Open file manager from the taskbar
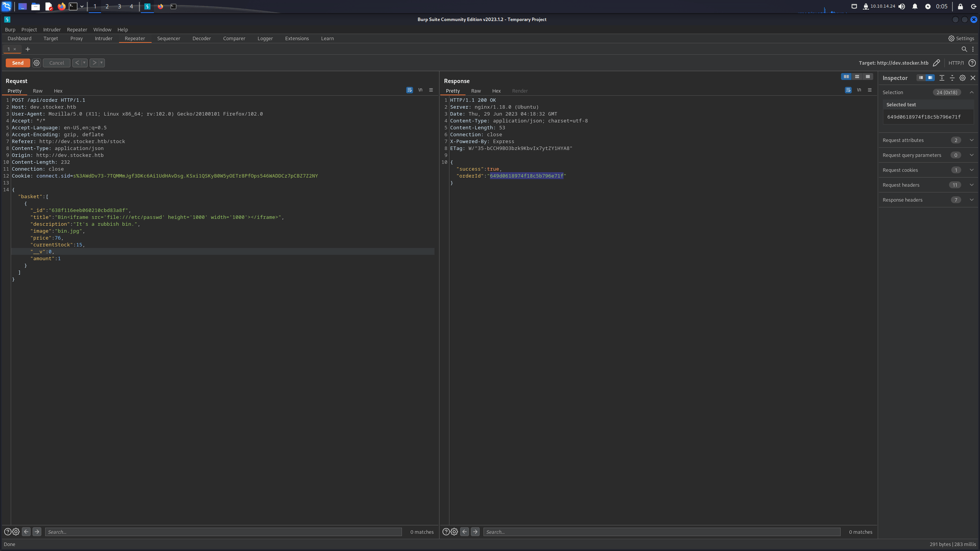Image resolution: width=980 pixels, height=551 pixels. click(35, 6)
